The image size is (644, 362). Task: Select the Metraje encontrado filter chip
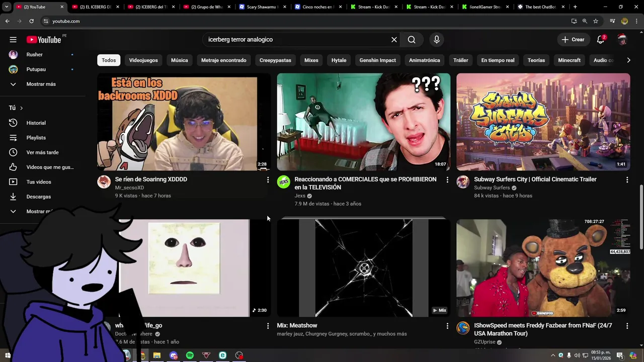pos(224,60)
